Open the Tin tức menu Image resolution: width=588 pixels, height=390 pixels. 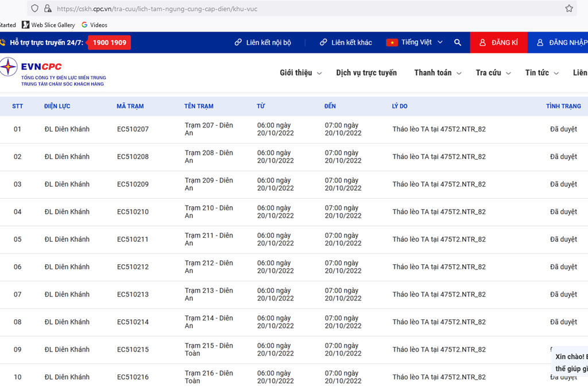tap(542, 73)
